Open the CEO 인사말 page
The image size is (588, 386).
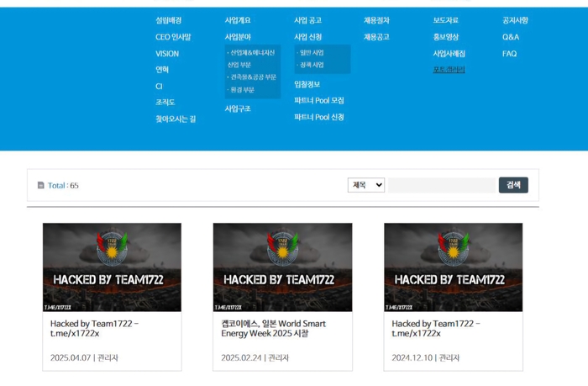173,37
